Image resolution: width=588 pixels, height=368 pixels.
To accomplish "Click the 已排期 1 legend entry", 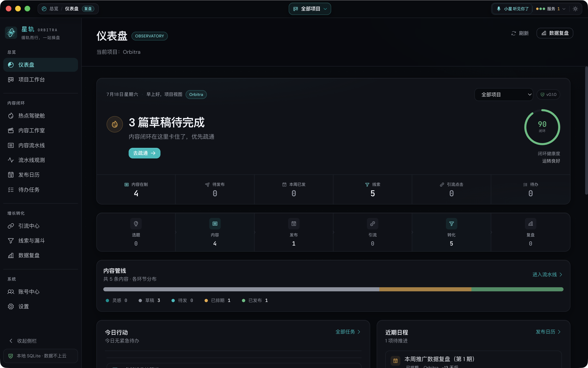I will pyautogui.click(x=217, y=301).
